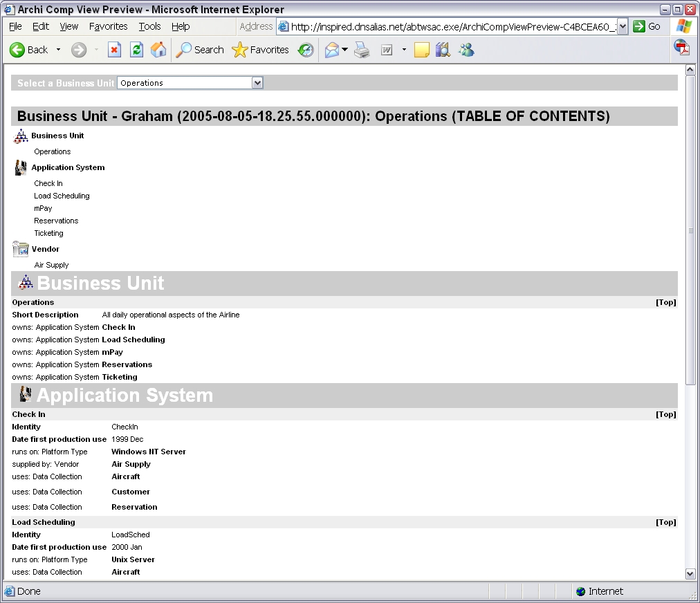Click the Adobe PDF icon
Viewport: 700px width, 603px height.
coord(682,48)
